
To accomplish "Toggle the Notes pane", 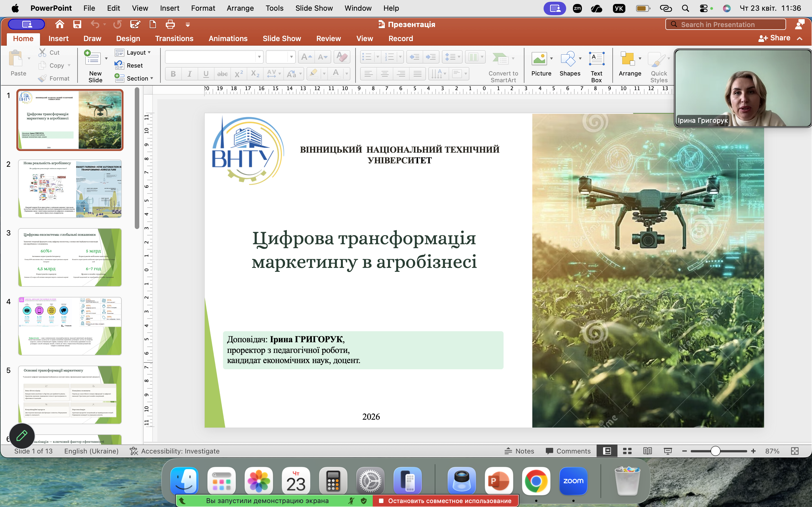I will point(519,451).
